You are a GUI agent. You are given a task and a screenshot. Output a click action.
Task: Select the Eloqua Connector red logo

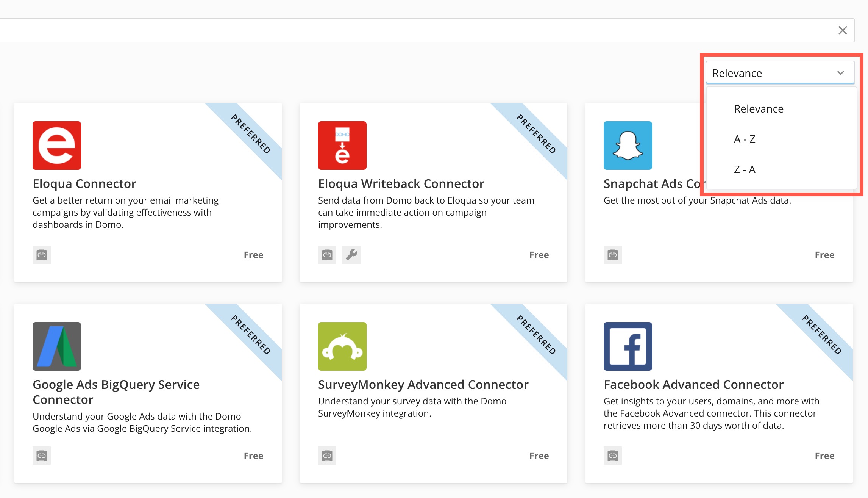(57, 145)
